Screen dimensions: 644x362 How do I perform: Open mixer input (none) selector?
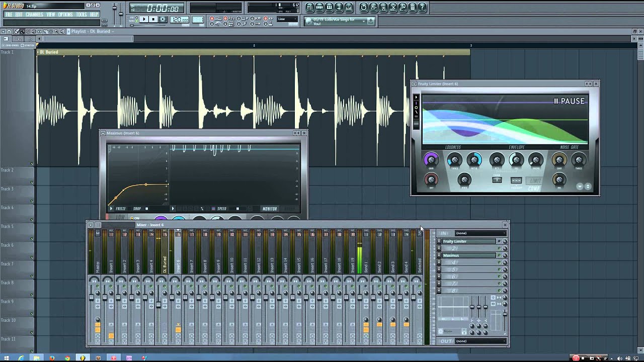[480, 233]
